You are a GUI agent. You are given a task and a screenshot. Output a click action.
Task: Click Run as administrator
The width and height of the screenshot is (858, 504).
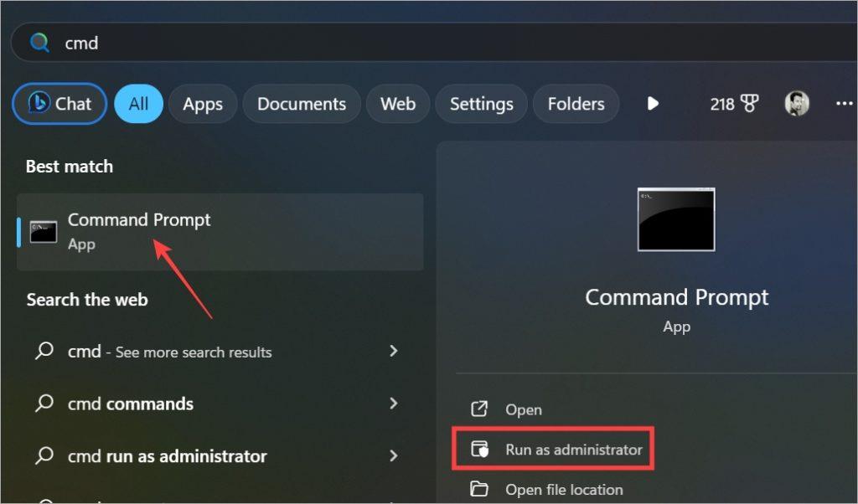(553, 449)
